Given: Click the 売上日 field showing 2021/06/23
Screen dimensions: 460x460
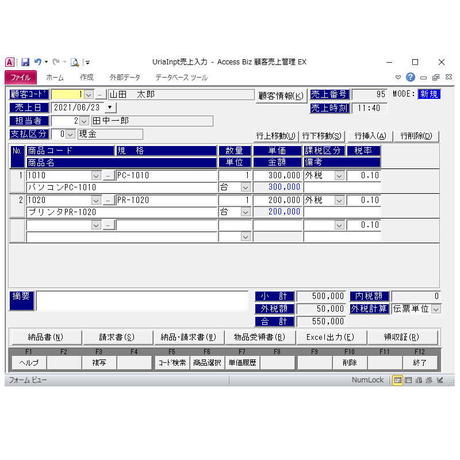Looking at the screenshot, I should tap(78, 108).
